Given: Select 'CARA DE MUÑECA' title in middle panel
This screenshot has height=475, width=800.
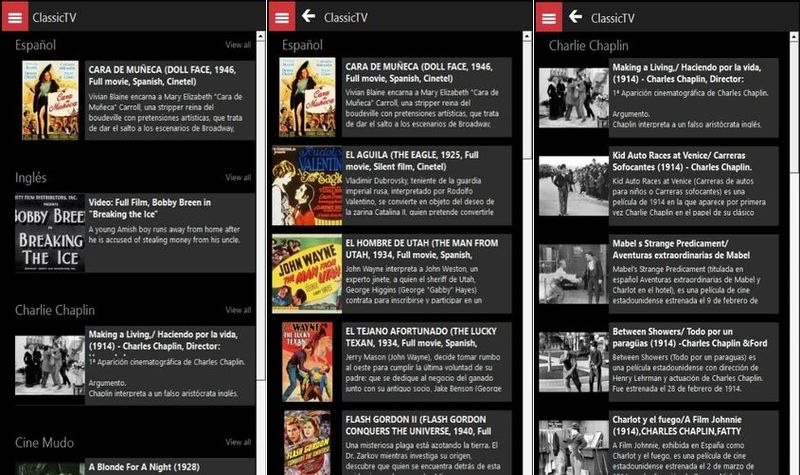Looking at the screenshot, I should click(x=419, y=72).
